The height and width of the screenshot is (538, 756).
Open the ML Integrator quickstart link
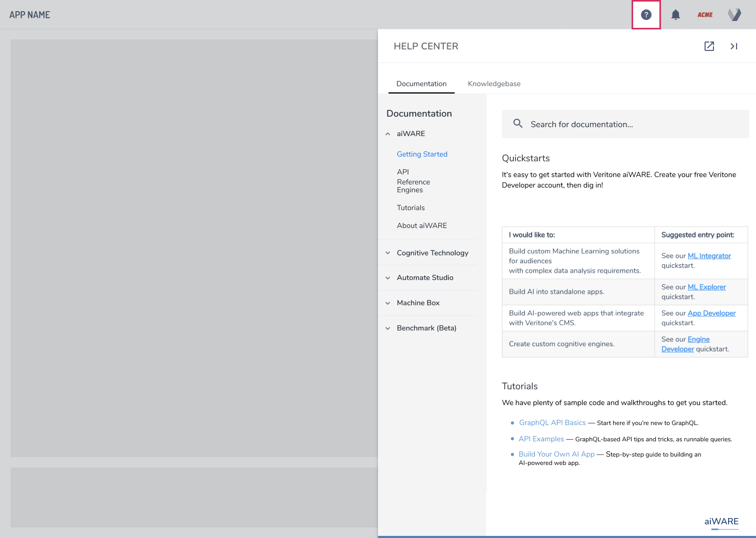[x=709, y=256]
